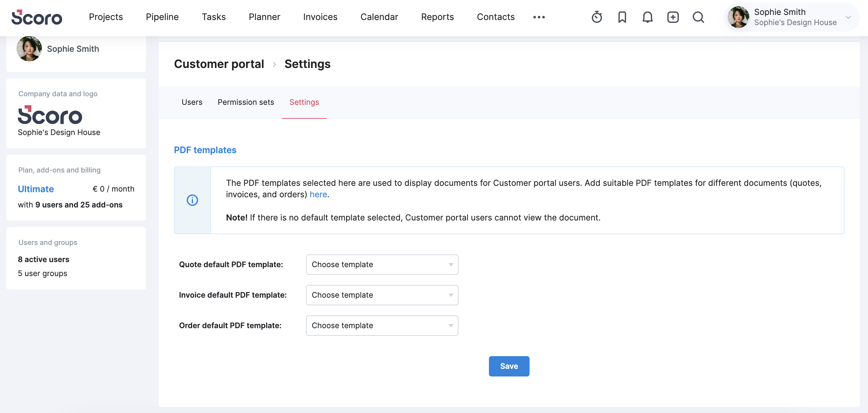Click Sophie Smith's avatar in the sidebar
The width and height of the screenshot is (868, 413).
tap(29, 49)
